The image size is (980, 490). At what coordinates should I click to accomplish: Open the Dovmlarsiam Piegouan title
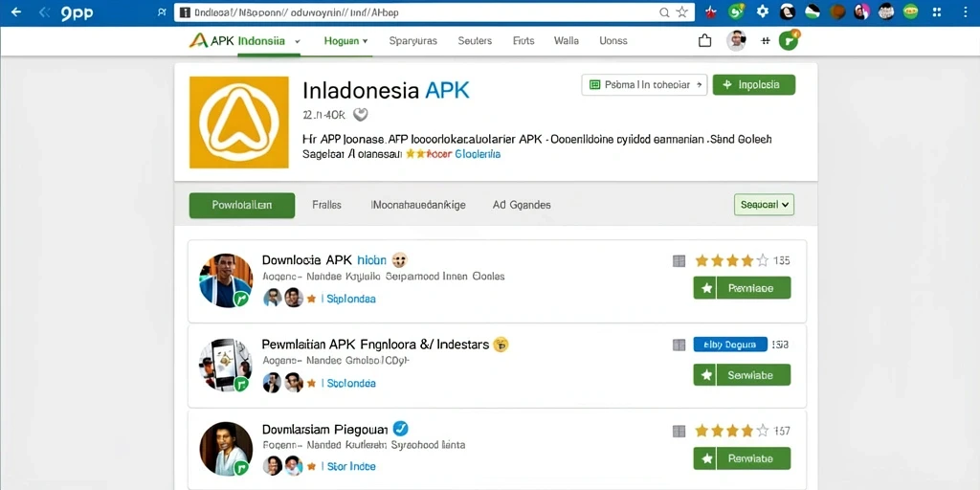click(x=325, y=429)
